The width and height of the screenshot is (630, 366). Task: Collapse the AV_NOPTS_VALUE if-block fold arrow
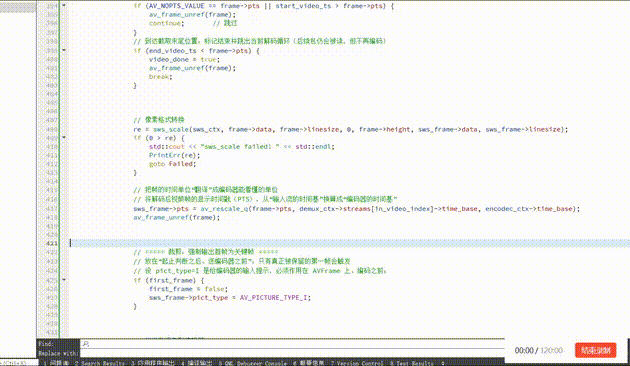pos(64,5)
